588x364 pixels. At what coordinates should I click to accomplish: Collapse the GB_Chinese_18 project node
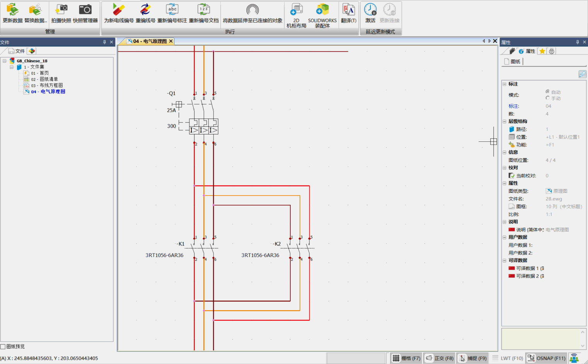(5, 61)
